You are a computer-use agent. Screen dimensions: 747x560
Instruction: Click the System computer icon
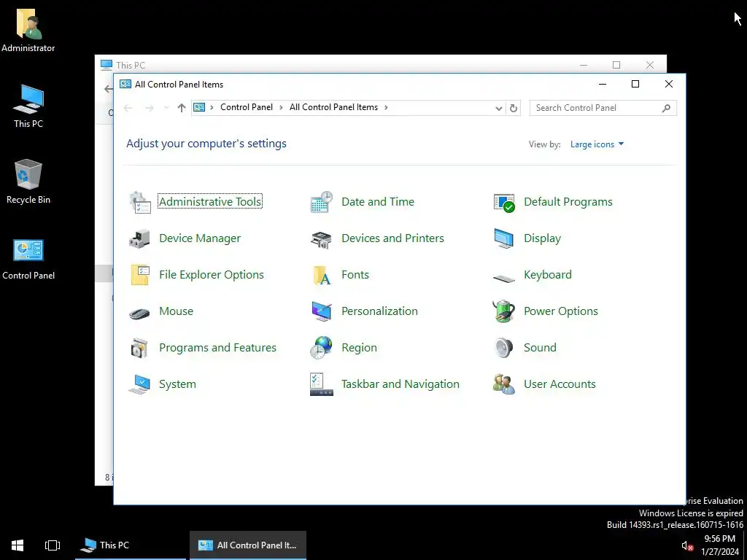point(140,384)
